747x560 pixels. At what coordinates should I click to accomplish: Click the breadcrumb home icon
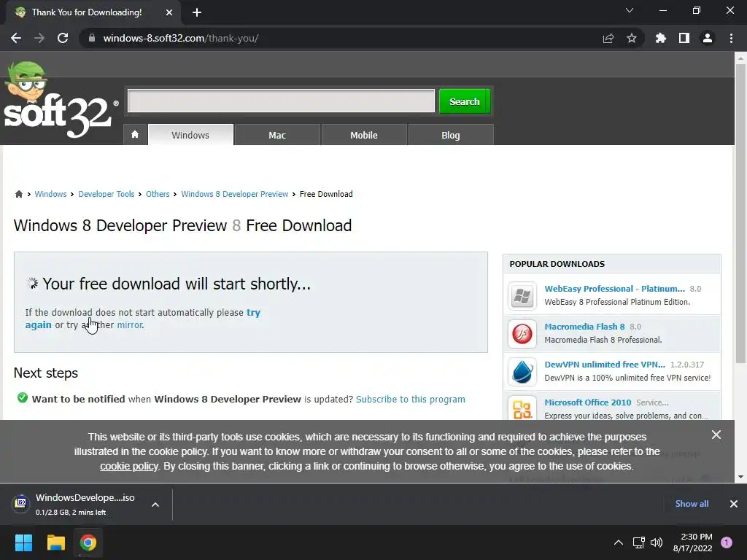coord(19,194)
